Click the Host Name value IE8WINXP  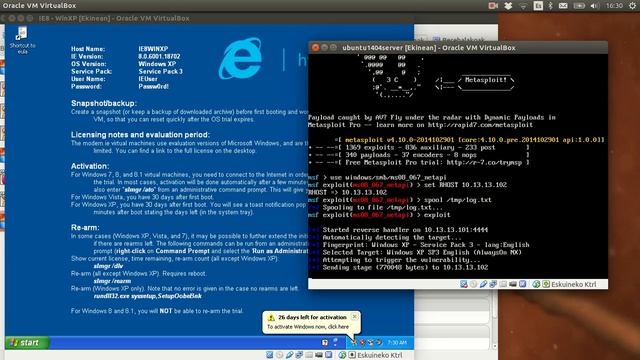153,49
